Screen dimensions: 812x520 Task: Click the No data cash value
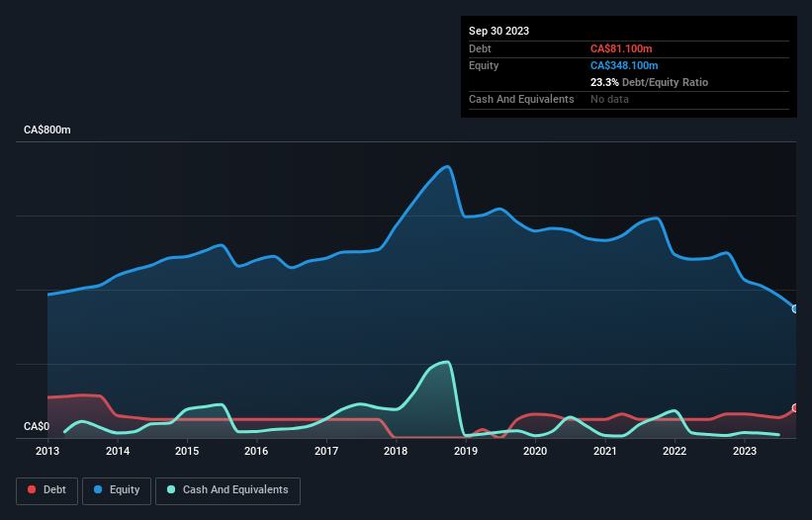point(609,99)
